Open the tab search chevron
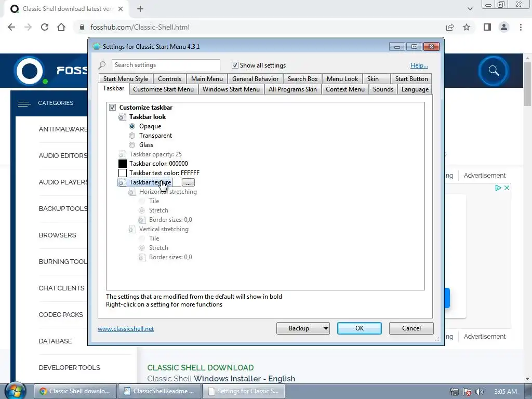 click(x=470, y=9)
